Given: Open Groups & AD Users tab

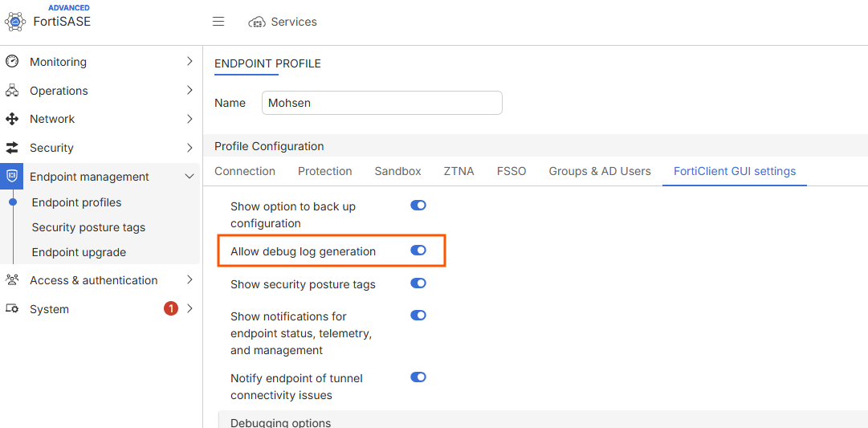Looking at the screenshot, I should (600, 172).
